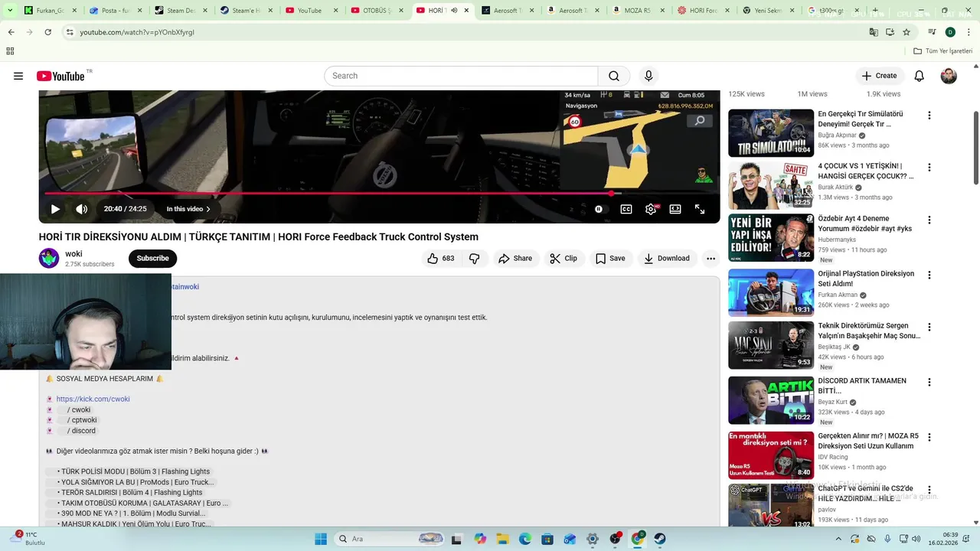Open kick.com/cwoki link in description
The image size is (980, 551).
click(93, 399)
